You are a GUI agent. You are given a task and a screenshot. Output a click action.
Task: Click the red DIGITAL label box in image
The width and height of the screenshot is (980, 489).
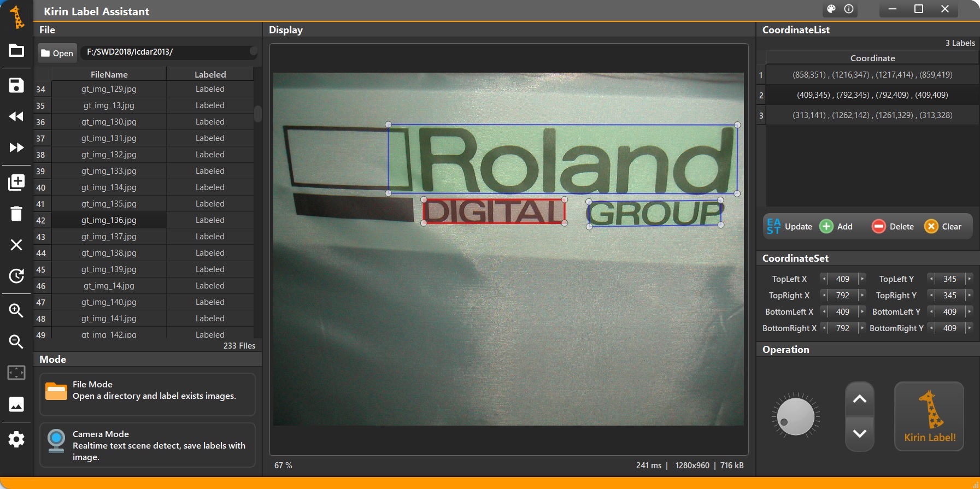pyautogui.click(x=494, y=211)
